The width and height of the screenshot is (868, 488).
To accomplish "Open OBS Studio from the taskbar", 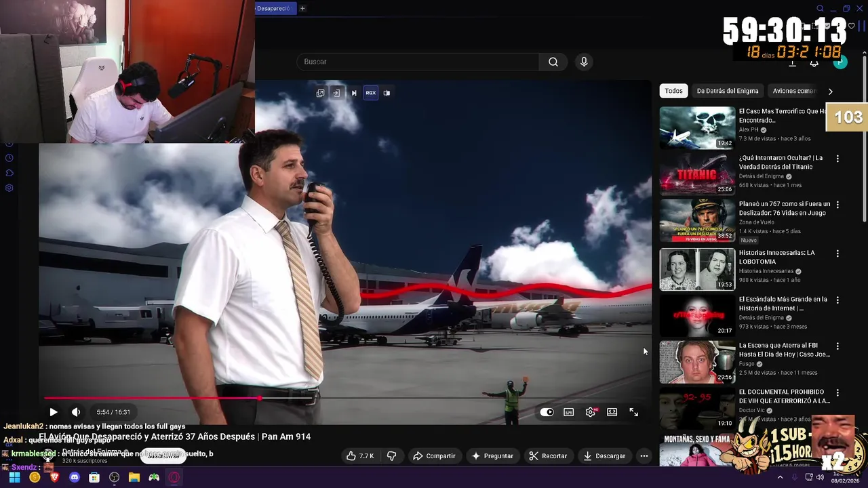I will (x=114, y=477).
